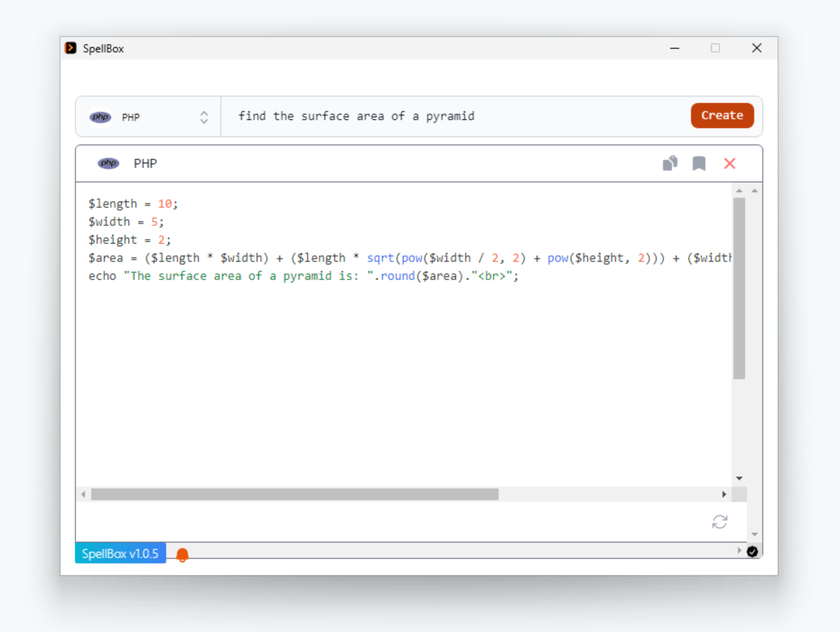Open the PHP language dropdown

[148, 117]
